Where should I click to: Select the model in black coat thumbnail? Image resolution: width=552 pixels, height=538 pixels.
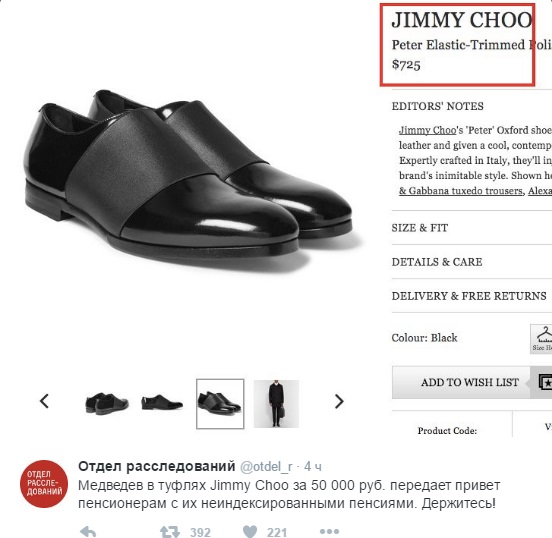click(x=276, y=404)
